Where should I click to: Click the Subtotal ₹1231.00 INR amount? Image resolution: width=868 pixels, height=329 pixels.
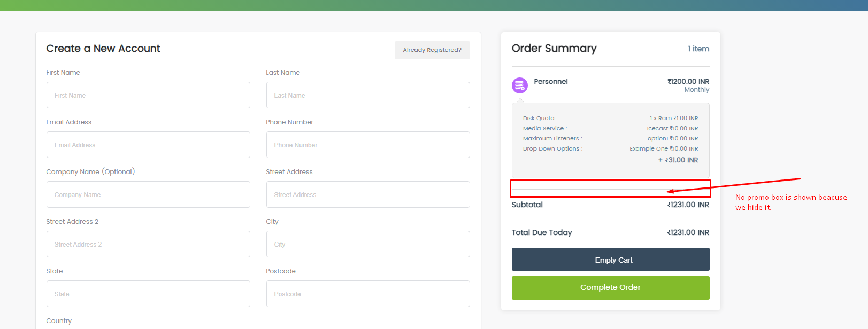tap(688, 205)
